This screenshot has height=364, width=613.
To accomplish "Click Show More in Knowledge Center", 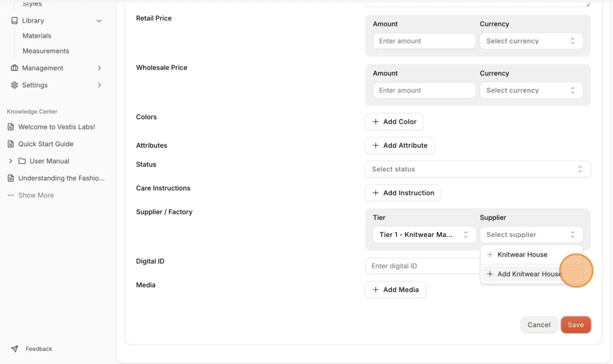I will tap(36, 195).
